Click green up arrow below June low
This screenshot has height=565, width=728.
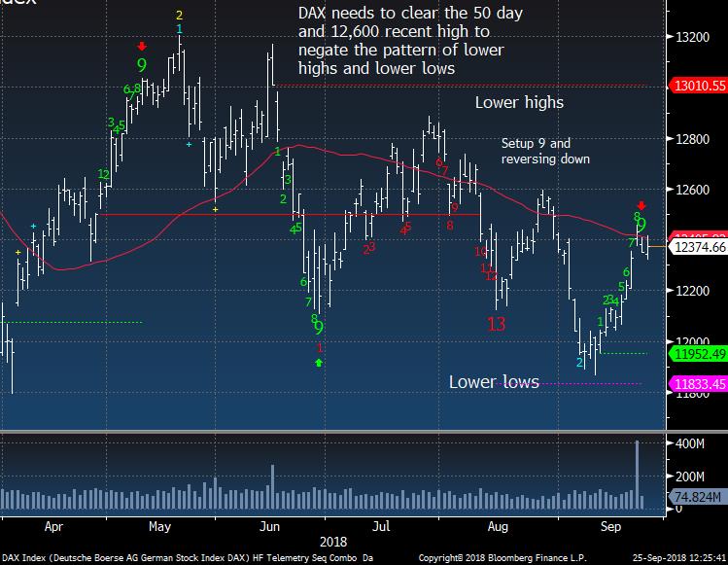[319, 362]
